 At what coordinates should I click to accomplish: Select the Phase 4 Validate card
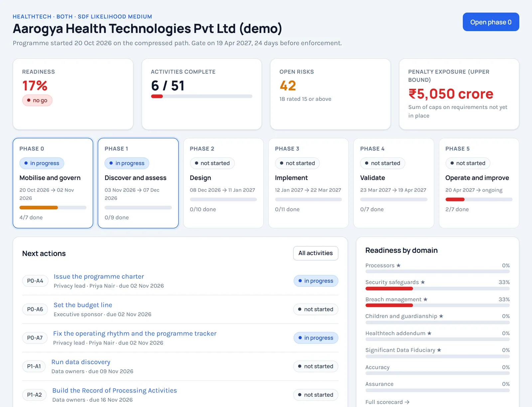tap(394, 183)
